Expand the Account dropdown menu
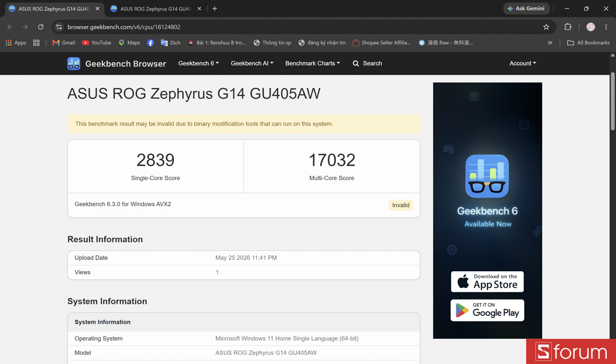The width and height of the screenshot is (616, 364). pyautogui.click(x=523, y=64)
